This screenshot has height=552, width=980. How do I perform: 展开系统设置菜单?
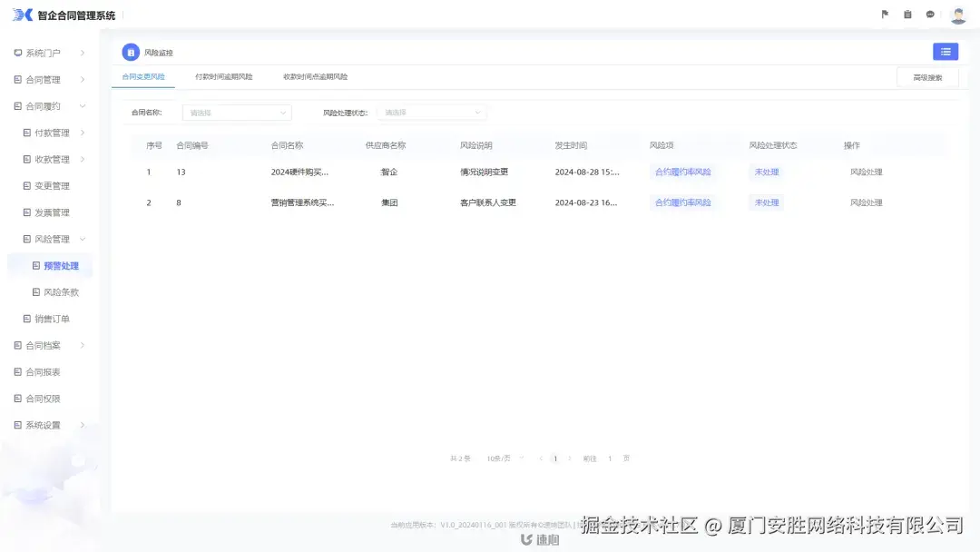click(44, 424)
